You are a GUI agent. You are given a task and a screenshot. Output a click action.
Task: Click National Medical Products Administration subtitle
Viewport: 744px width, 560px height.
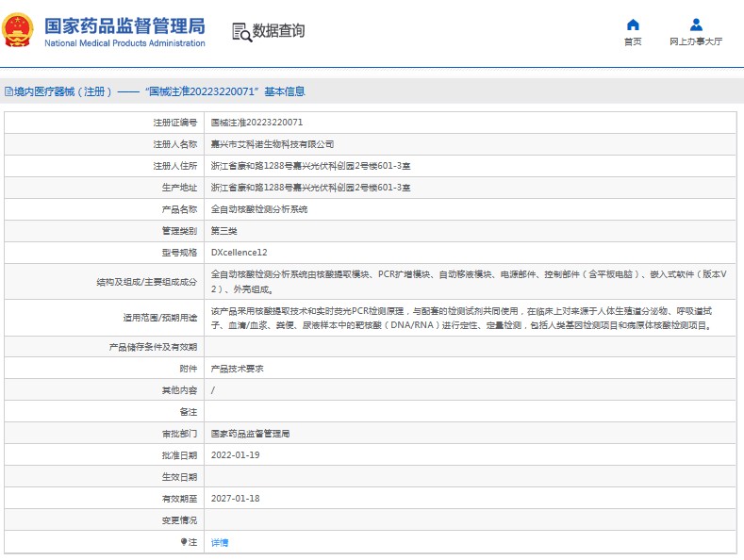(x=124, y=43)
